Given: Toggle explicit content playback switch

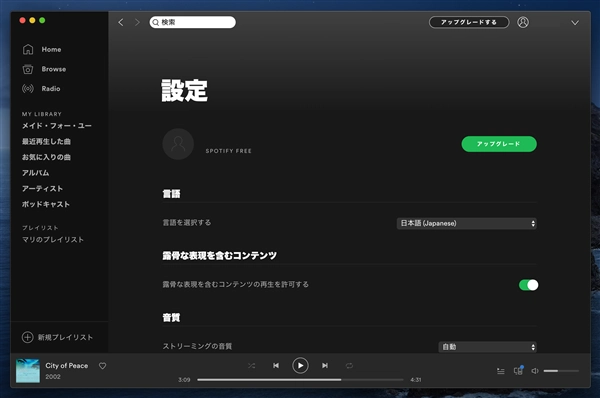Looking at the screenshot, I should (528, 285).
